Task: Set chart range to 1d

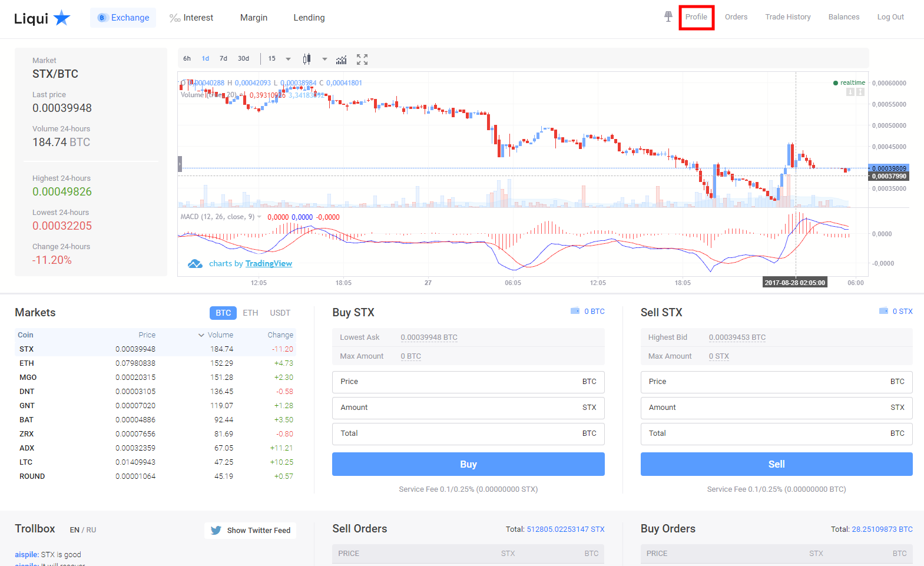Action: coord(206,59)
